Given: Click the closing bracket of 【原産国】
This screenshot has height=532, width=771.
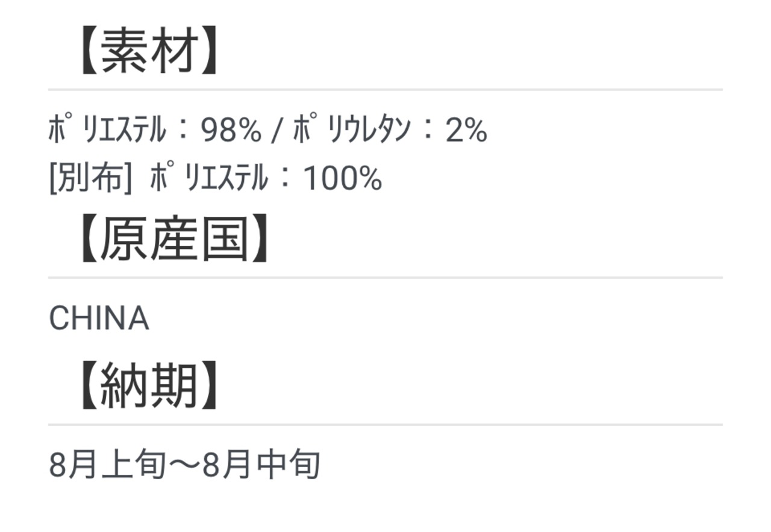Looking at the screenshot, I should [x=260, y=239].
